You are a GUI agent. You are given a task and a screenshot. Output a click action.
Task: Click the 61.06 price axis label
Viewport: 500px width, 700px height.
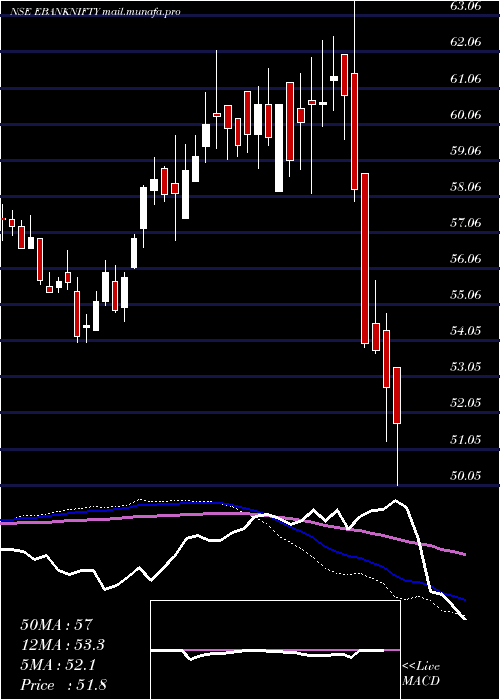466,79
